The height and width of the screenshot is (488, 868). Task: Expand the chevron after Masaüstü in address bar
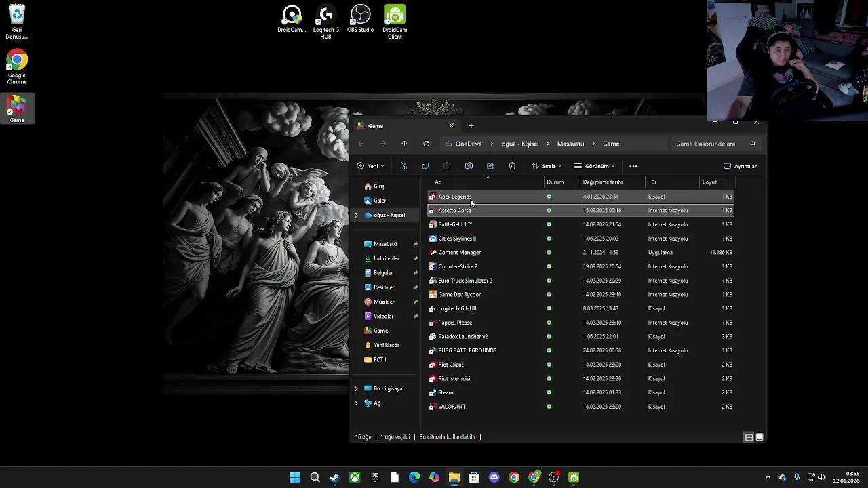[593, 144]
